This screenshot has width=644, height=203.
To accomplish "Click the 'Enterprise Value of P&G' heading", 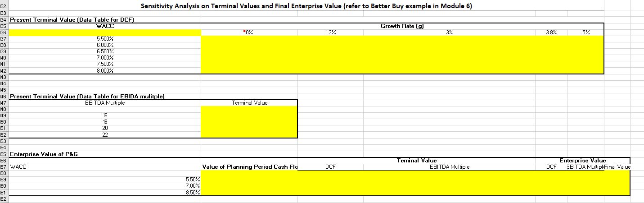I will pyautogui.click(x=44, y=154).
